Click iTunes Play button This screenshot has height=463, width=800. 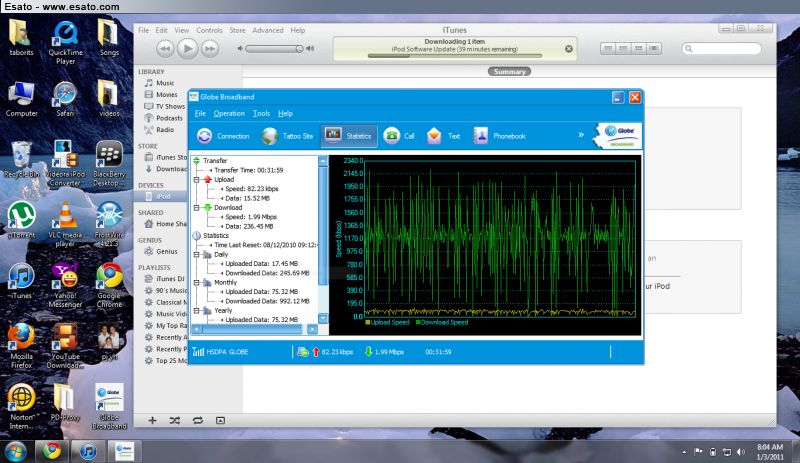click(187, 48)
